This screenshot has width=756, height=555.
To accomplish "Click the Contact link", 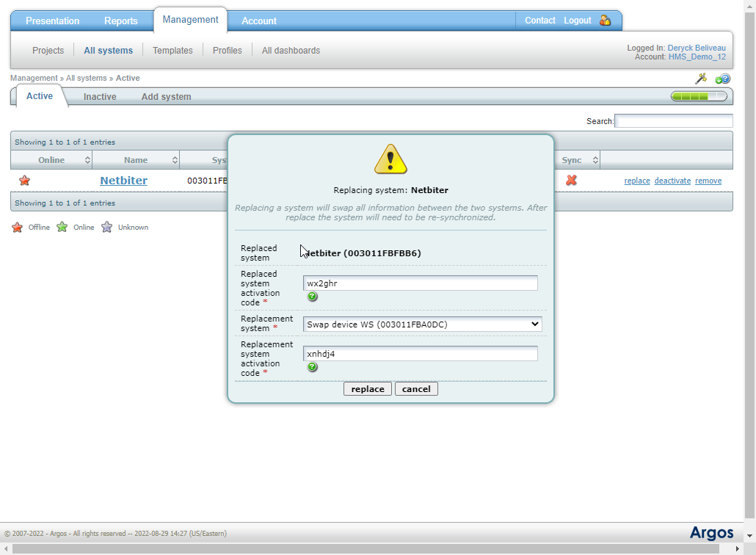I will point(540,21).
